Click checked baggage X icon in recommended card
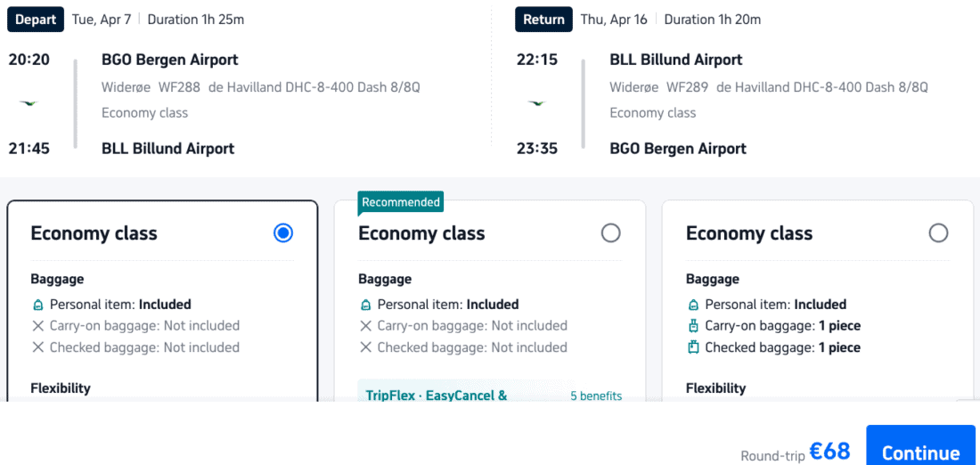 click(x=365, y=347)
